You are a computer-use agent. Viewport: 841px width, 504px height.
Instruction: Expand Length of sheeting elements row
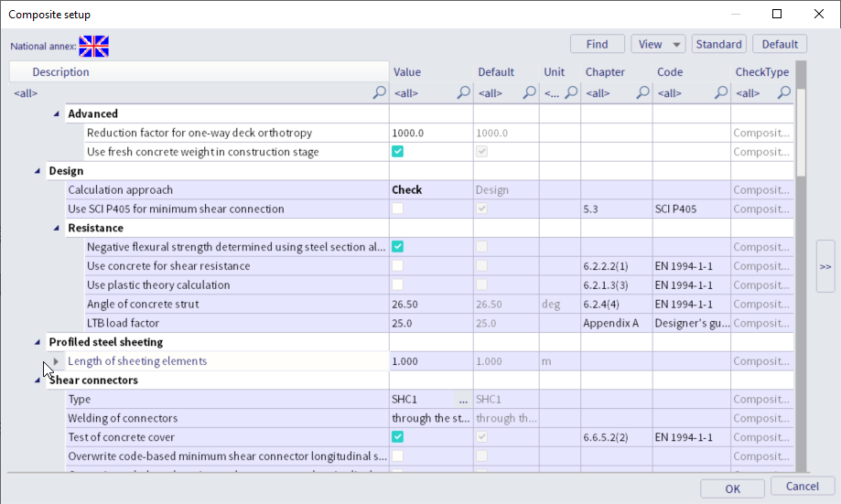[56, 361]
